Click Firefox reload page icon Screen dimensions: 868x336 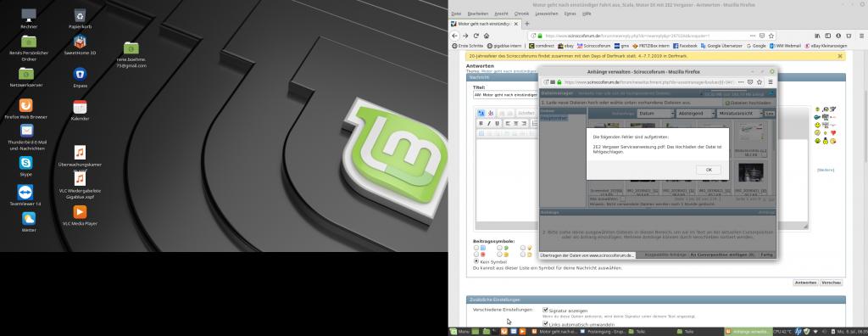pos(476,36)
